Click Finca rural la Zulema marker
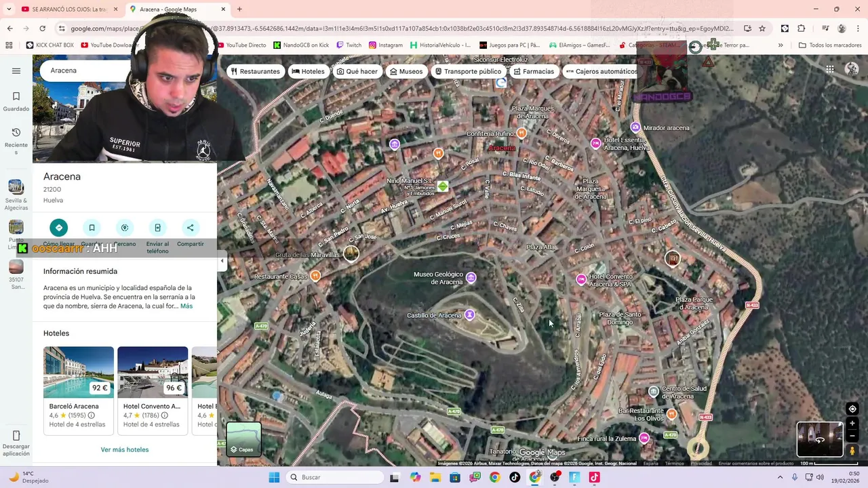The height and width of the screenshot is (488, 868). coord(644,439)
